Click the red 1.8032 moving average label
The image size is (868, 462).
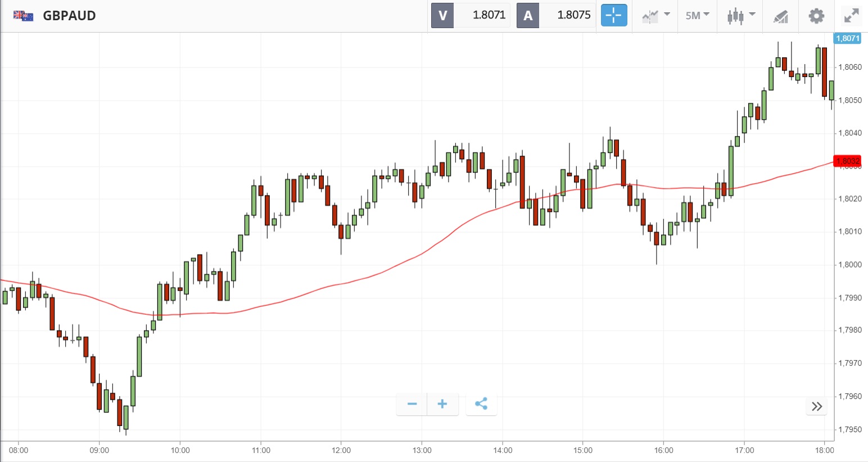point(847,161)
